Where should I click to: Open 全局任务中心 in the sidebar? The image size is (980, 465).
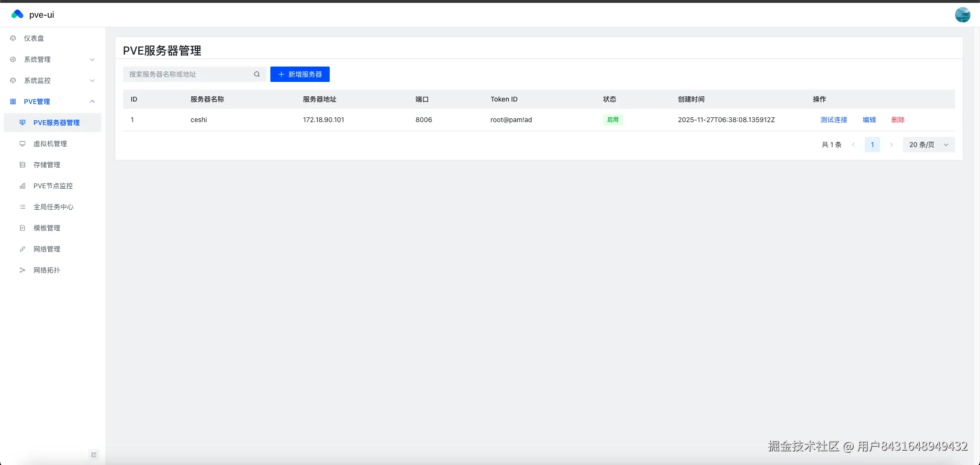pos(53,207)
